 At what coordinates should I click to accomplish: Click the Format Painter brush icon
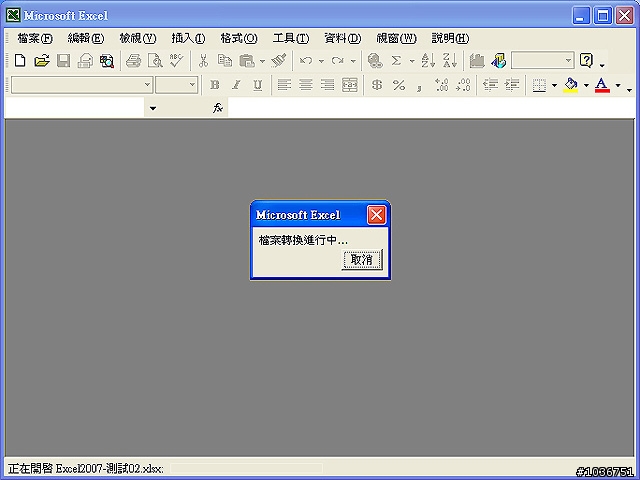pyautogui.click(x=279, y=61)
